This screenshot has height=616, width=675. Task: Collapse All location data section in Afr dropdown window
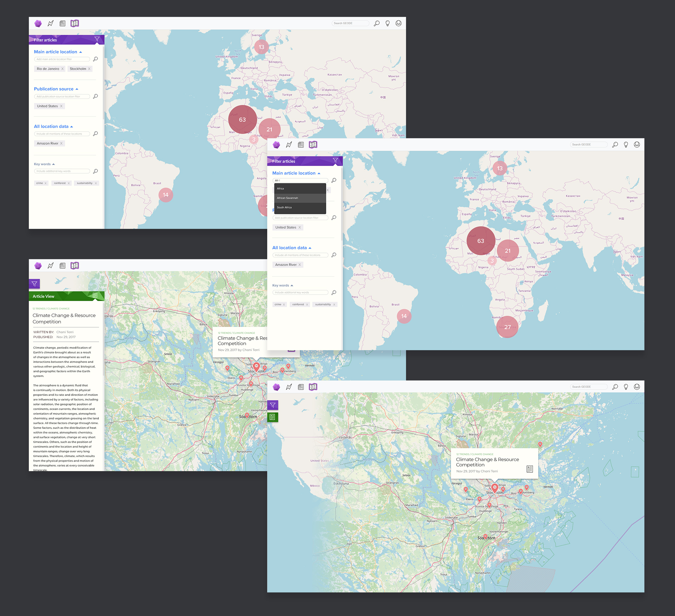coord(310,248)
